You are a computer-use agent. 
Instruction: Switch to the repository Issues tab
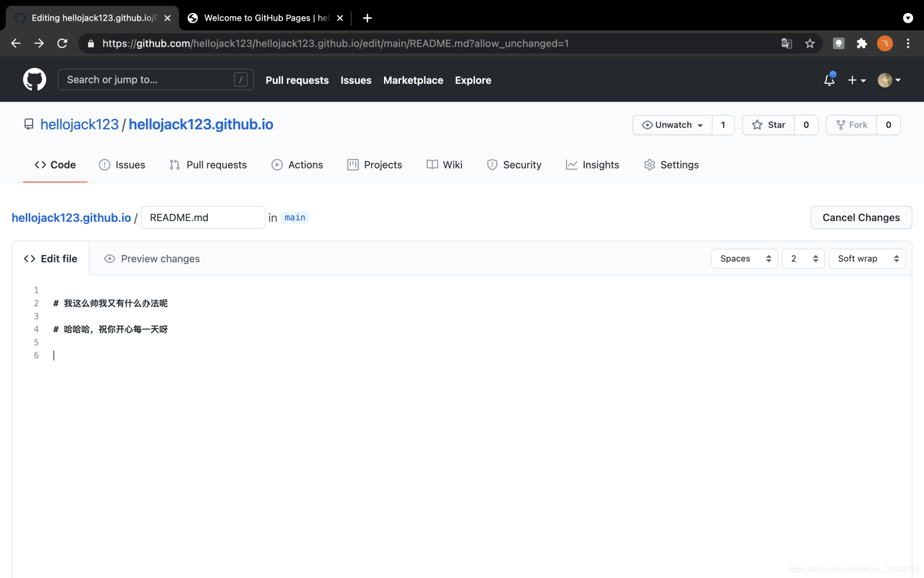pyautogui.click(x=122, y=165)
